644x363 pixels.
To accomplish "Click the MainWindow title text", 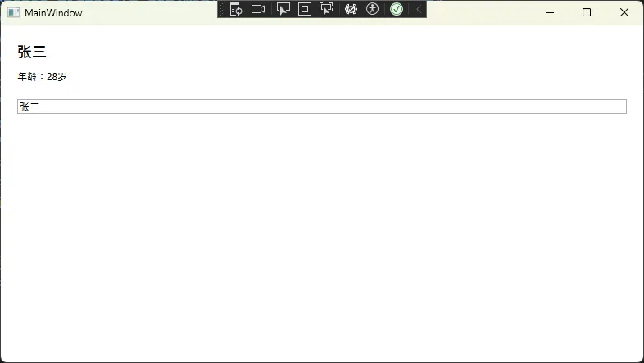I will point(53,13).
